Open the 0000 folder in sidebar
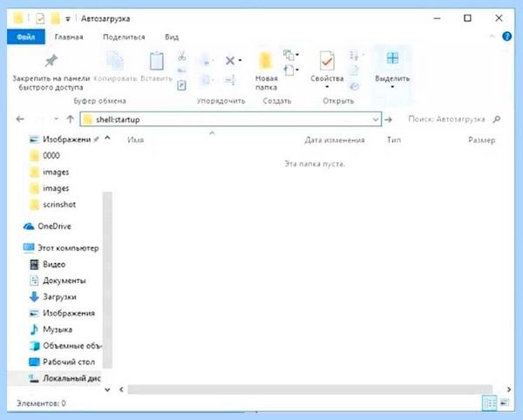 point(44,156)
